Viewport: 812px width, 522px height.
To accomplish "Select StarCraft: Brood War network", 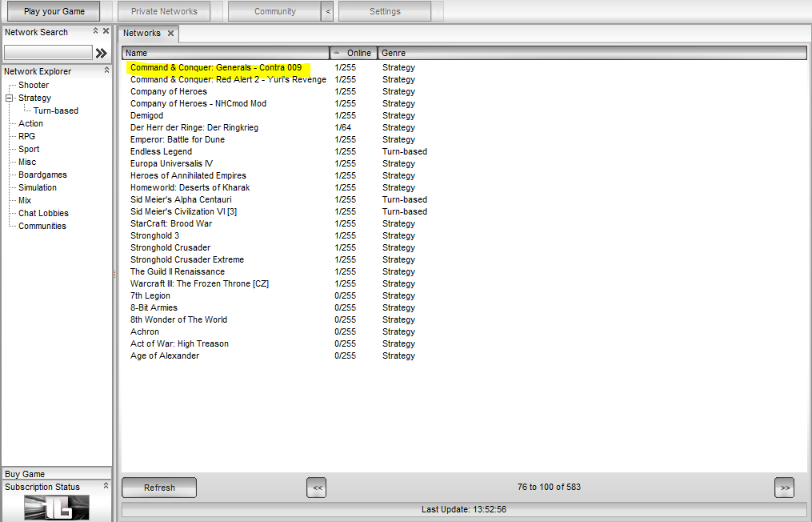I will (x=171, y=223).
